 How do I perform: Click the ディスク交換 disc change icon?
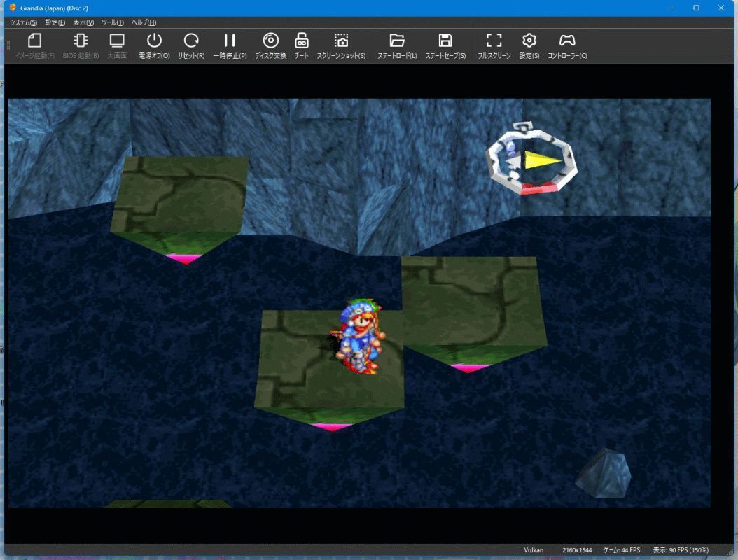point(271,46)
